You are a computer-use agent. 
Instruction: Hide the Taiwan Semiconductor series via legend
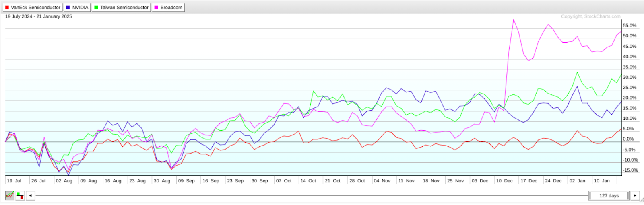tap(121, 8)
